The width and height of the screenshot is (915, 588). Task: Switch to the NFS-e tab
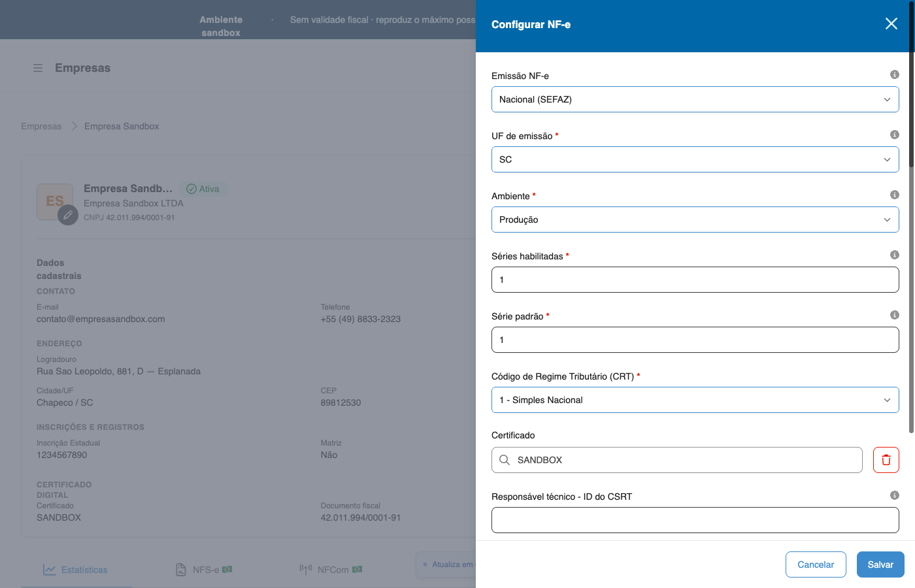(204, 570)
